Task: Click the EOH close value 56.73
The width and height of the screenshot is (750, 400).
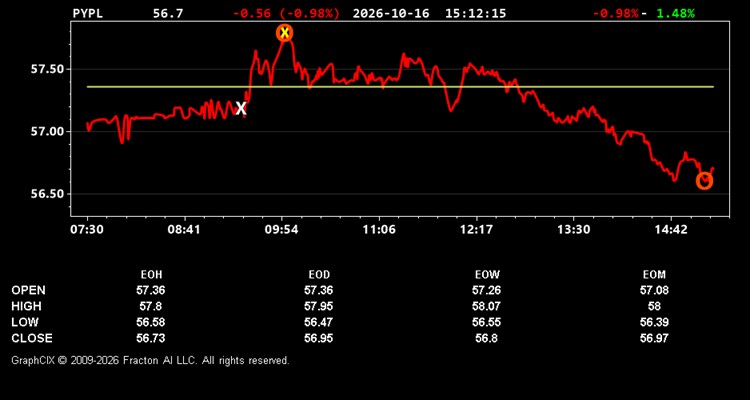Action: [x=151, y=338]
